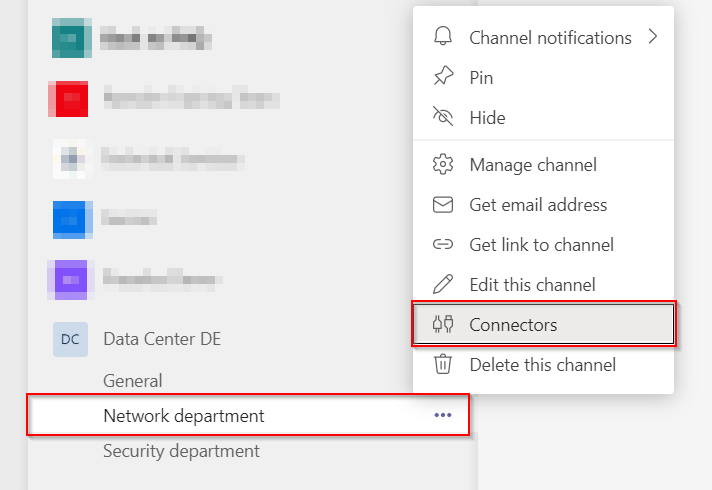The width and height of the screenshot is (712, 490).
Task: Select Connectors from the context menu
Action: pos(513,325)
